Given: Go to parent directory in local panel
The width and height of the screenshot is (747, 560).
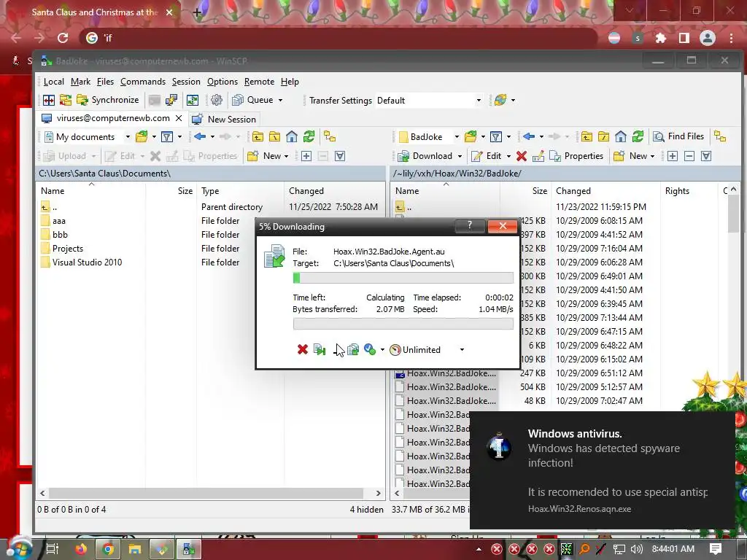Looking at the screenshot, I should (x=258, y=137).
